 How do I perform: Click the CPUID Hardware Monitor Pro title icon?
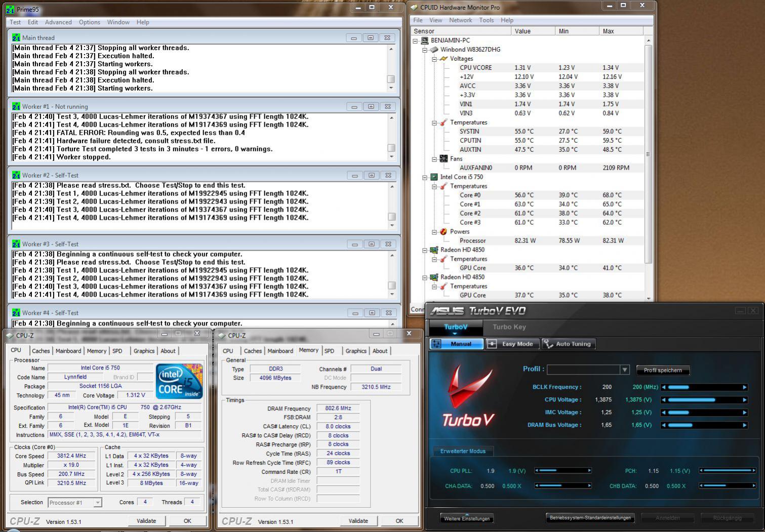414,8
